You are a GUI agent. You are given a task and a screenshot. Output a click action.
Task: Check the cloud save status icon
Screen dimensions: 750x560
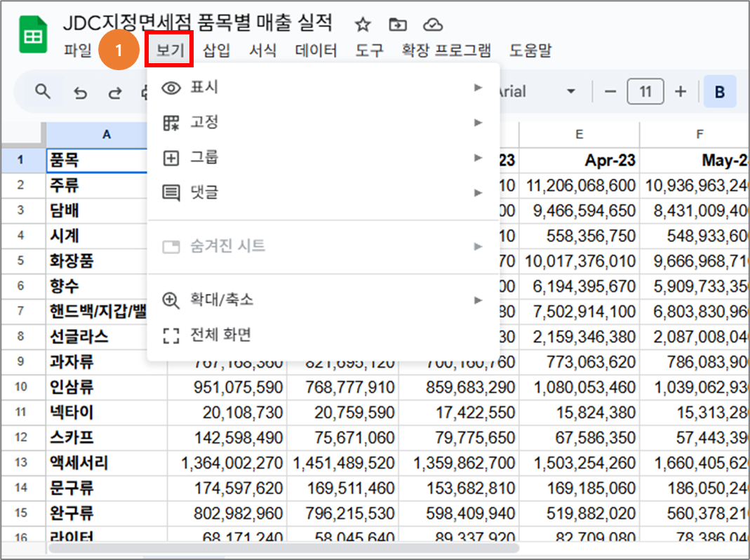pyautogui.click(x=433, y=24)
